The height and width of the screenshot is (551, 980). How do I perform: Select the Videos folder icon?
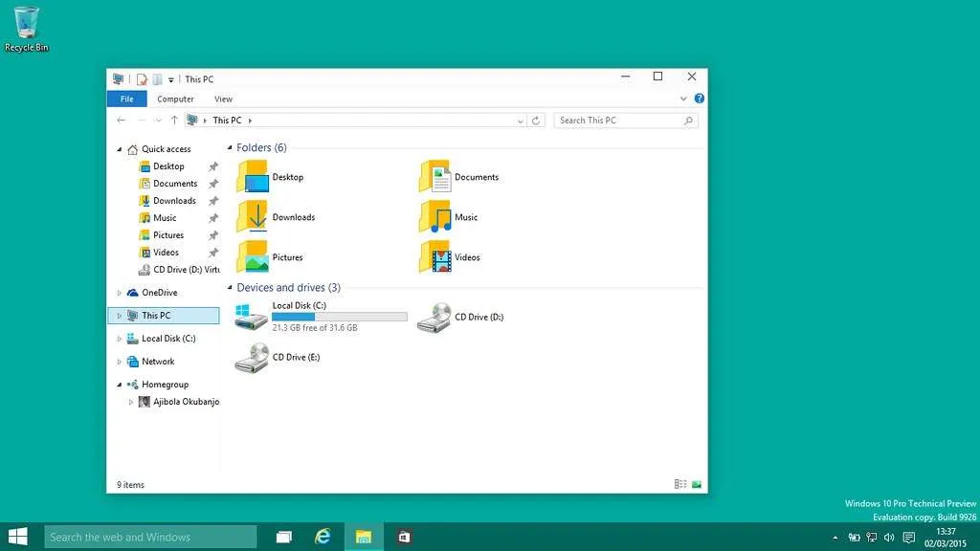(x=435, y=256)
